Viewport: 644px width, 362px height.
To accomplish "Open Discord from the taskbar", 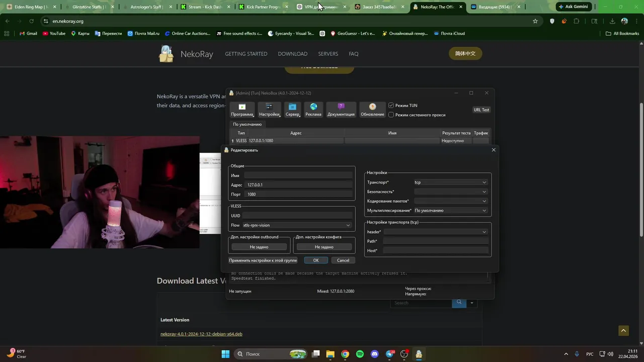I will tap(374, 354).
